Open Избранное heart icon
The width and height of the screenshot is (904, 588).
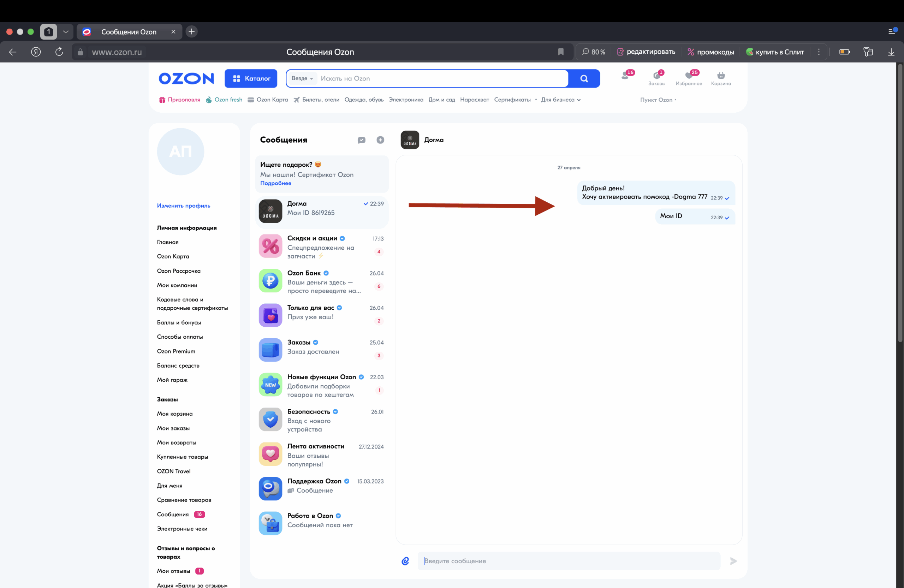pyautogui.click(x=689, y=78)
